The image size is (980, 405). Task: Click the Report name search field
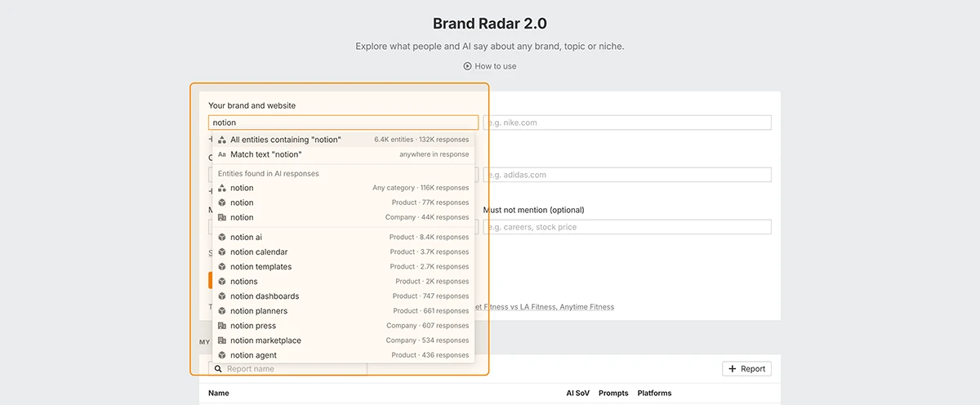287,369
